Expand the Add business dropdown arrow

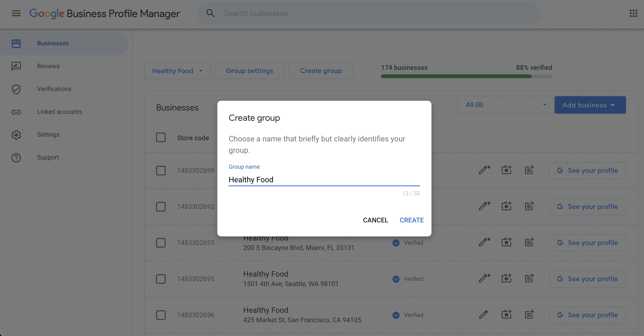(613, 105)
